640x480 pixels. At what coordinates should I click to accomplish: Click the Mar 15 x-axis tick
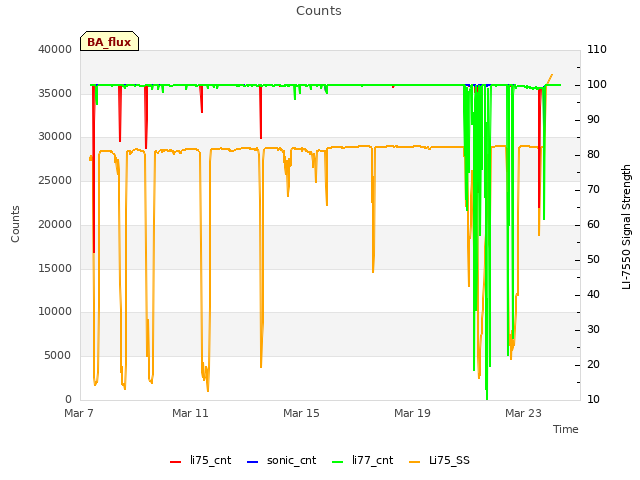click(301, 413)
